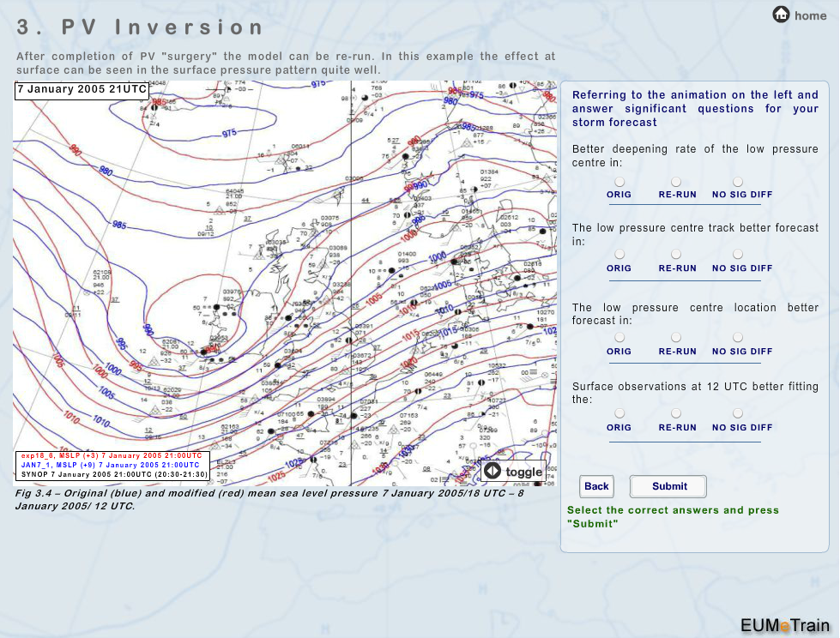This screenshot has height=638, width=840.
Task: Select ORIG for low pressure centre track
Action: [619, 255]
